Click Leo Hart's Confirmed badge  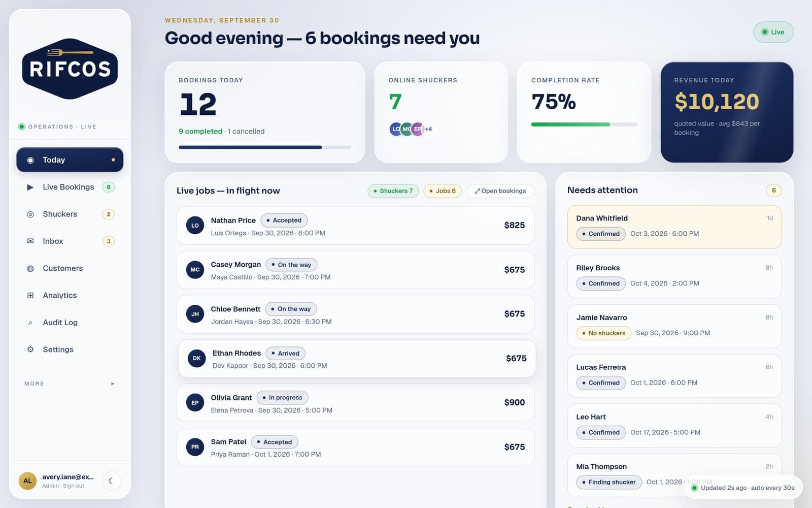coord(601,432)
